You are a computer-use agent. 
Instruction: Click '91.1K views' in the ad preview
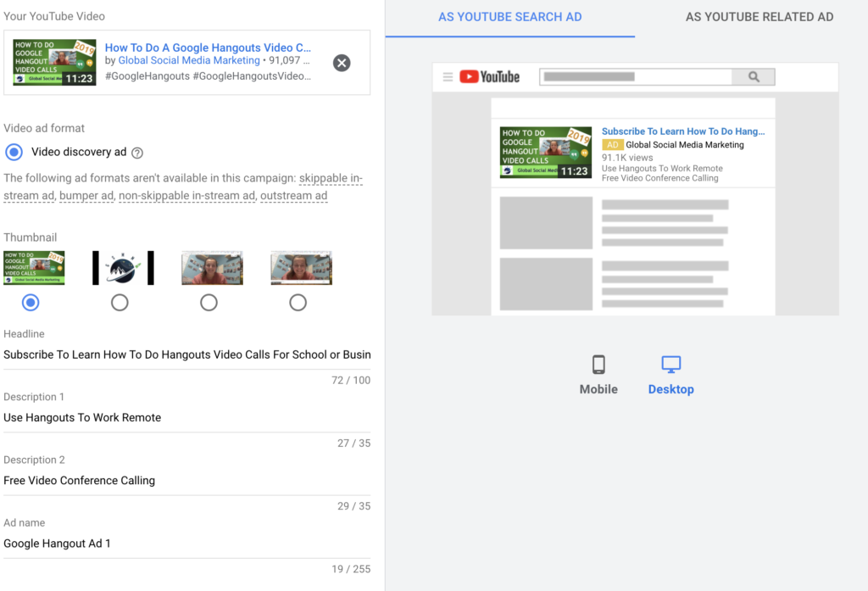pos(627,158)
